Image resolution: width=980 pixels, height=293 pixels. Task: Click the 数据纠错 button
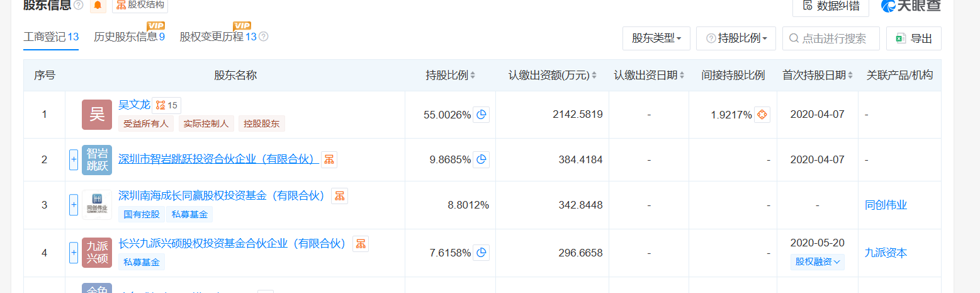coord(830,6)
